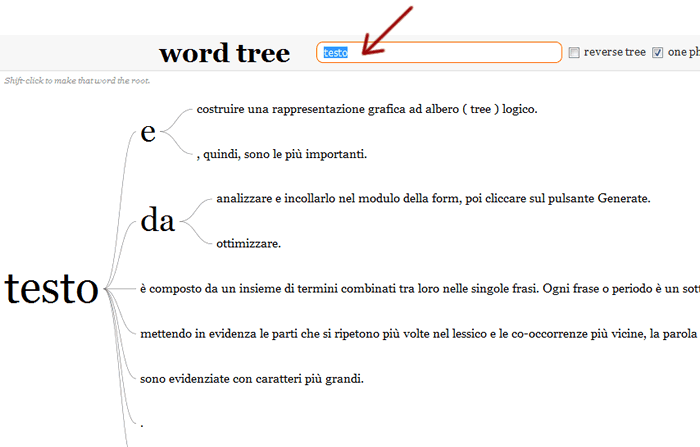Expand the "e" branch node

148,131
